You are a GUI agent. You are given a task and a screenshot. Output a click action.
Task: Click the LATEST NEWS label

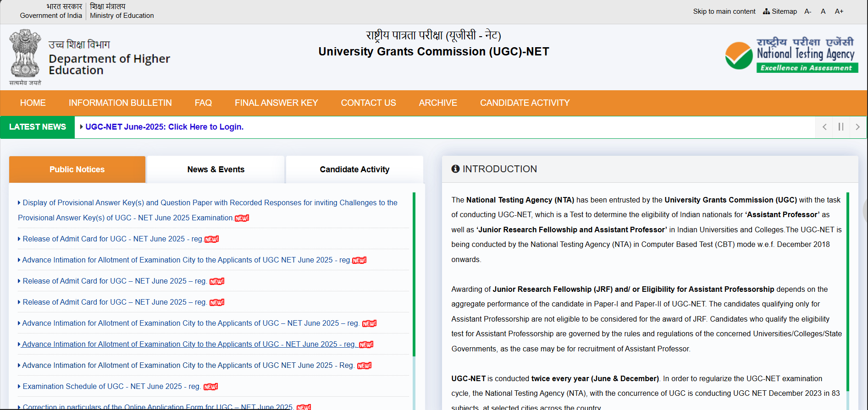(38, 127)
